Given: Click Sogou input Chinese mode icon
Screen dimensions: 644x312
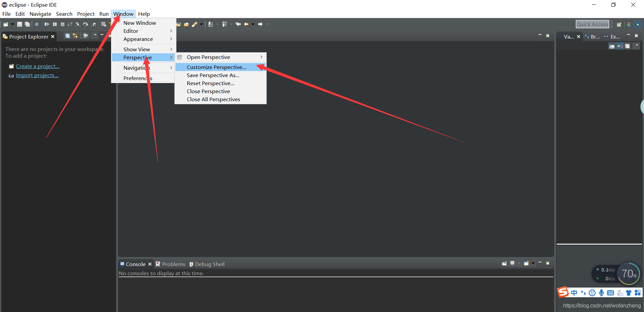Looking at the screenshot, I should pos(574,293).
